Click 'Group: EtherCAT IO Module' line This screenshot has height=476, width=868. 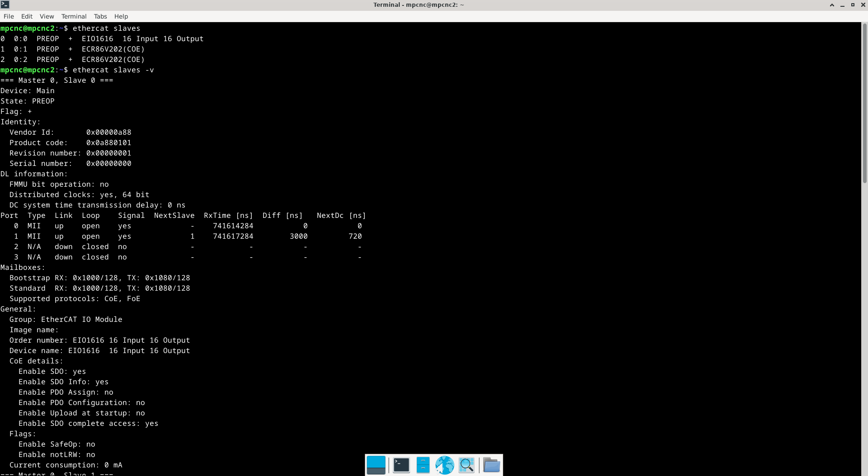[66, 320]
